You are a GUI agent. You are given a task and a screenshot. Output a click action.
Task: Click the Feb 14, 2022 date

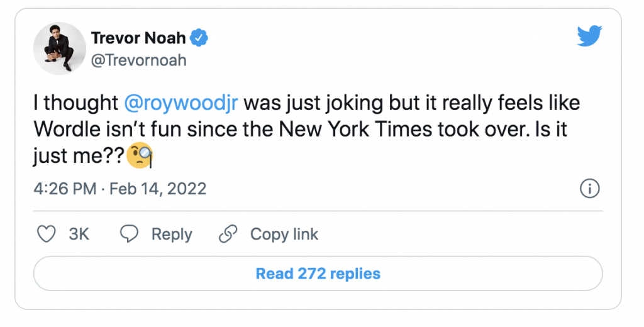pyautogui.click(x=158, y=189)
